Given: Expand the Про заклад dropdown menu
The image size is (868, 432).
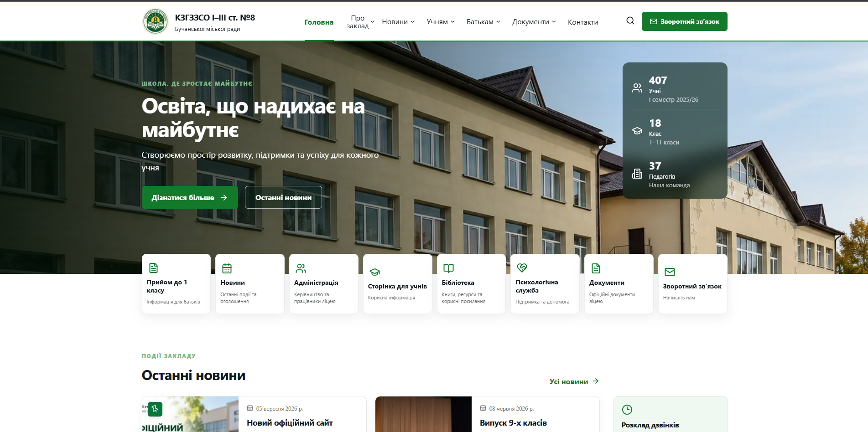Looking at the screenshot, I should tap(360, 22).
